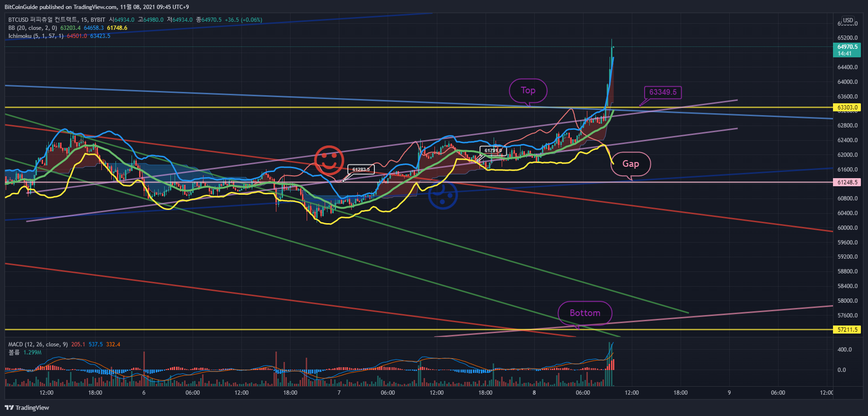Click the blue yin-yang symbol sticker
The width and height of the screenshot is (868, 416).
pos(443,194)
